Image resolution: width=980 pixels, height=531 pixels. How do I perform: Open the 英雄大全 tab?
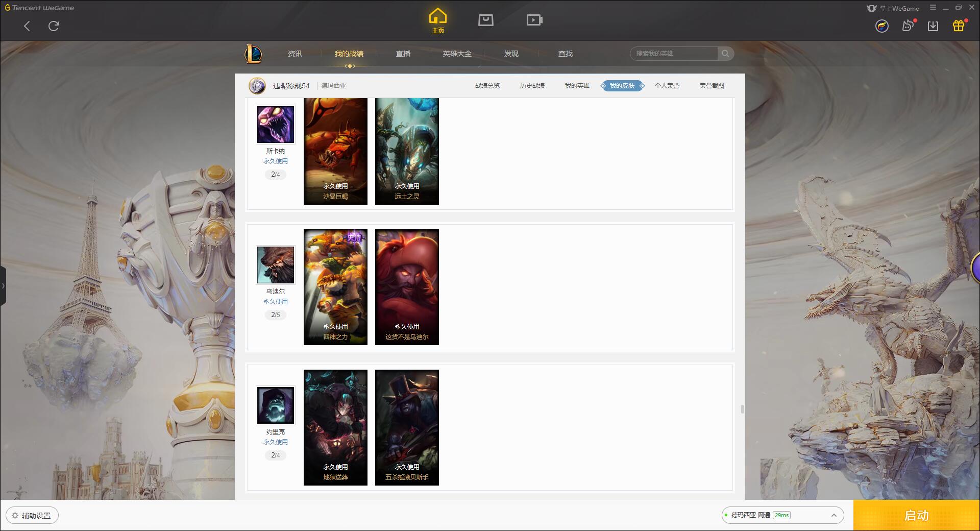tap(457, 54)
